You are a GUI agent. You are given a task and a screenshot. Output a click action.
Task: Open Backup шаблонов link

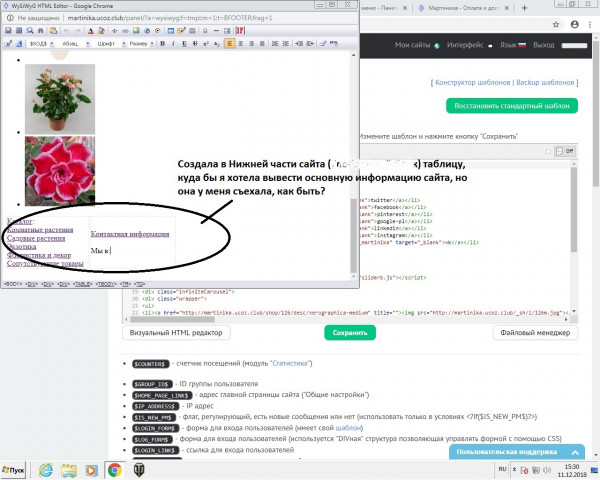(545, 82)
